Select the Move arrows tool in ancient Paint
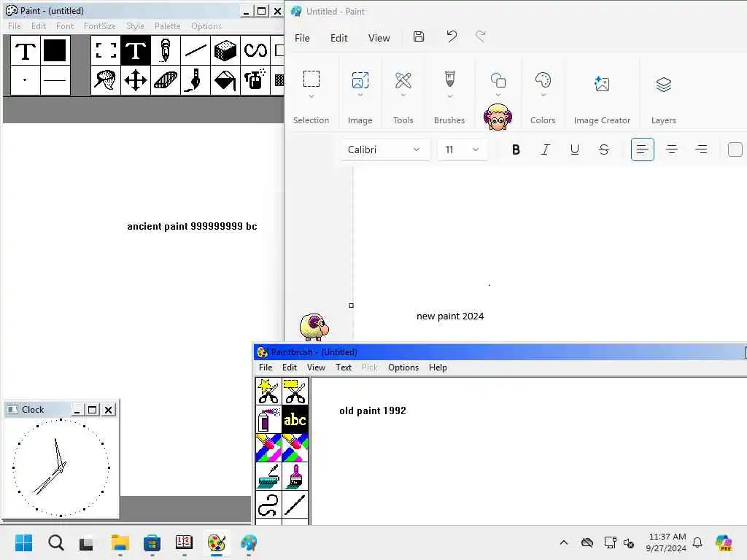Image resolution: width=747 pixels, height=560 pixels. [136, 80]
